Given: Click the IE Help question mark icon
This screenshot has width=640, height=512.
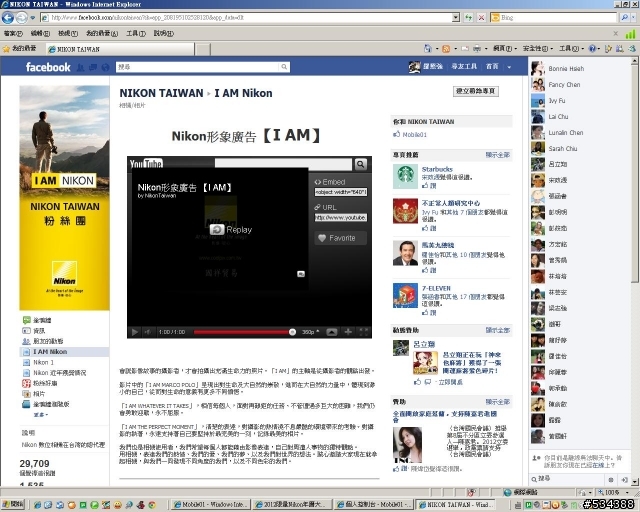Looking at the screenshot, I should [x=592, y=49].
